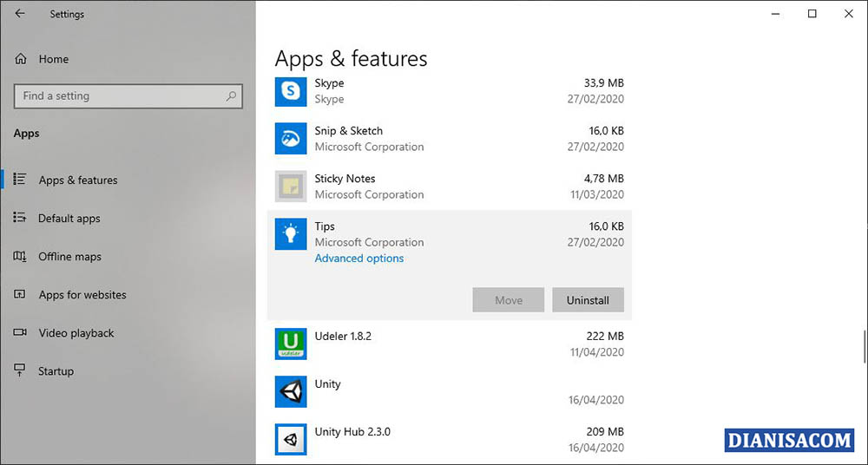Select the 209 MB size of Unity Hub
Screen dimensions: 868x465
[x=605, y=431]
